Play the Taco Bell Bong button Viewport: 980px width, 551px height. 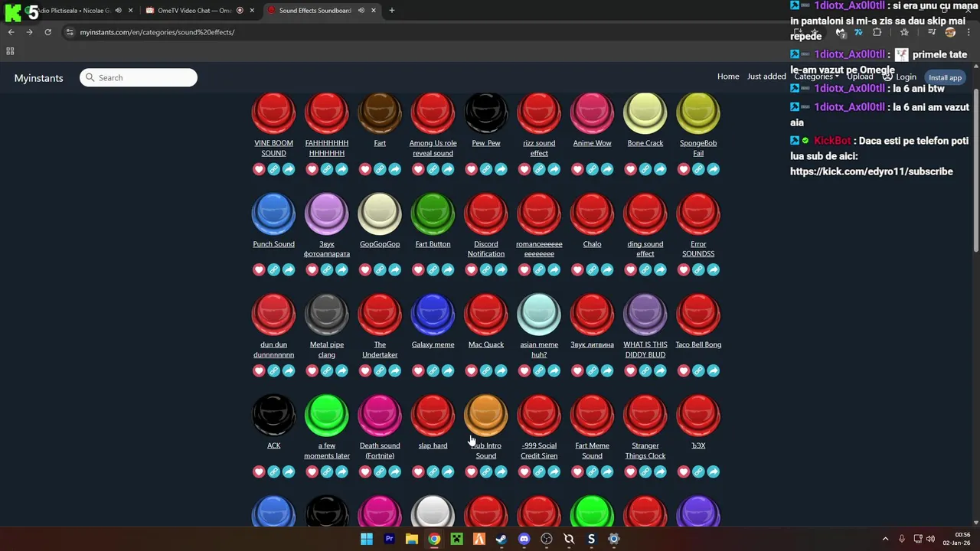pos(698,315)
